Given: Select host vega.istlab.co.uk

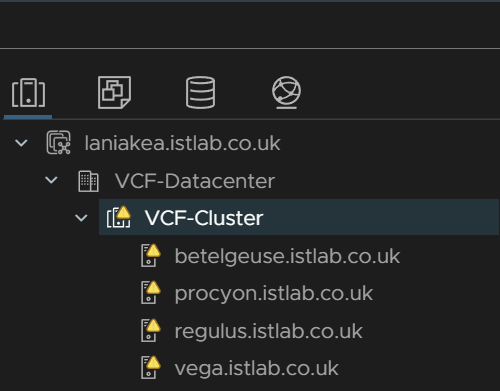Looking at the screenshot, I should (x=256, y=368).
